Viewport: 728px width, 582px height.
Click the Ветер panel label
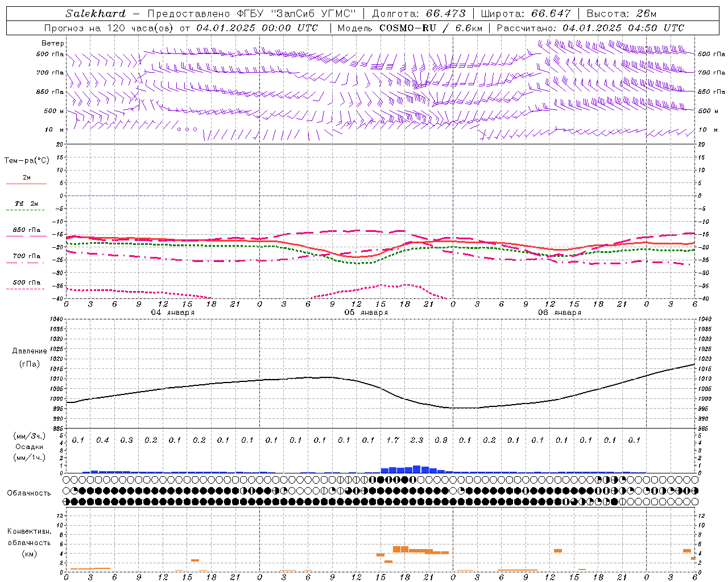(53, 43)
